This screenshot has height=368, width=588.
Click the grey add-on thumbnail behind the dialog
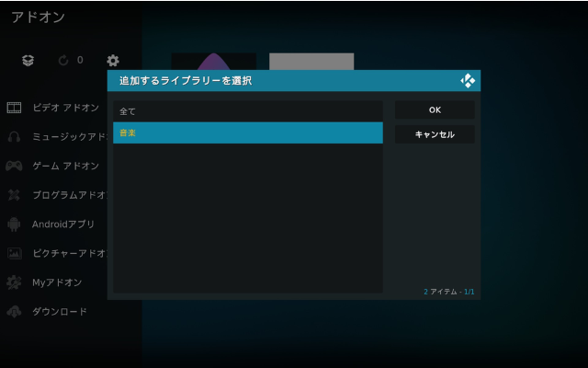[x=311, y=61]
